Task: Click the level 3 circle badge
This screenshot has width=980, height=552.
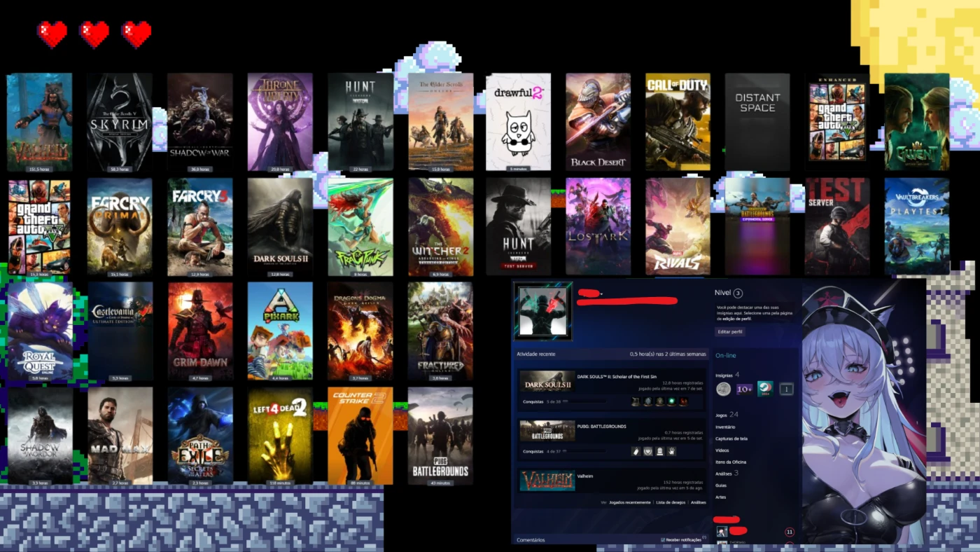Action: [738, 293]
